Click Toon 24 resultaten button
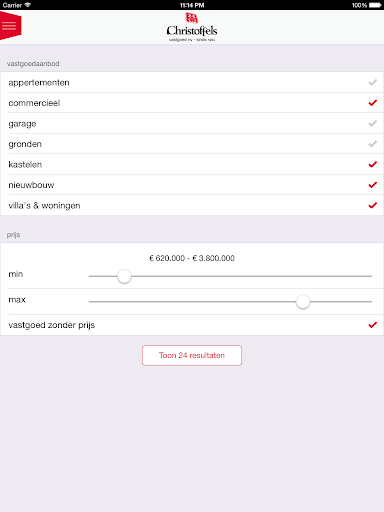This screenshot has height=512, width=384. click(x=192, y=355)
